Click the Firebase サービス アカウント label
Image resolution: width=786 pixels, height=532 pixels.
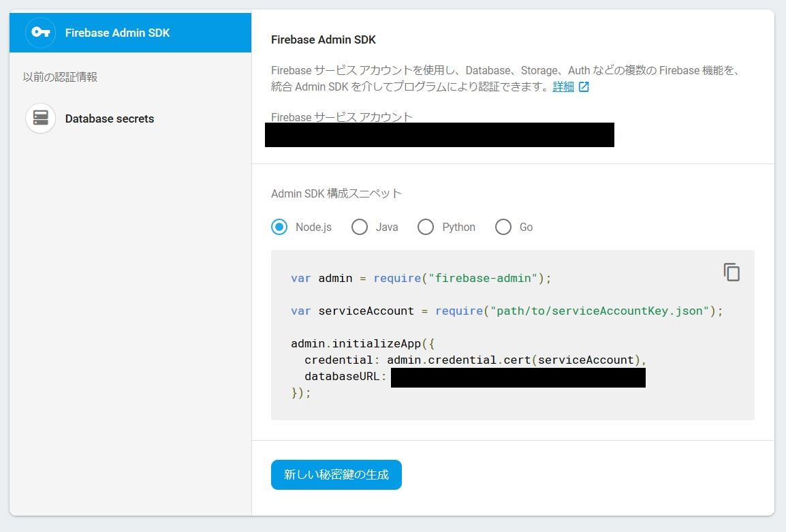pos(342,117)
